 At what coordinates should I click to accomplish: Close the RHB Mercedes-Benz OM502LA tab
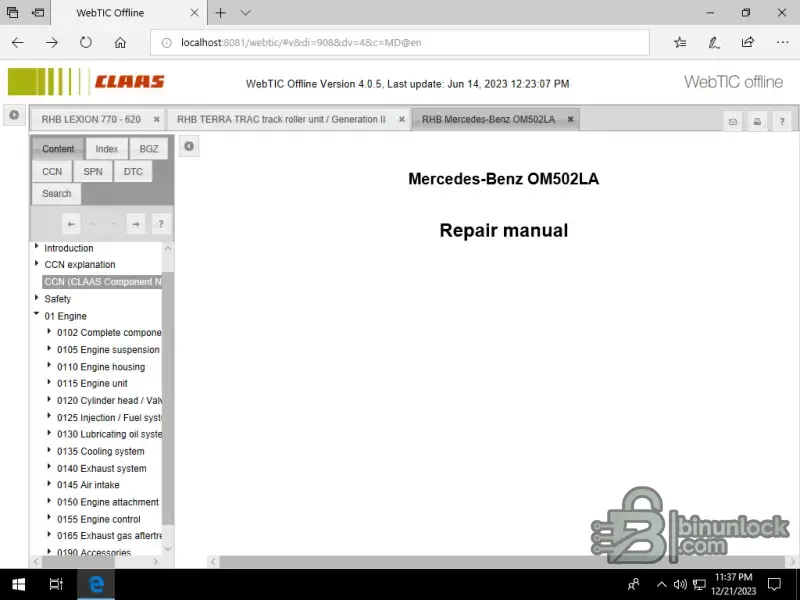(571, 119)
